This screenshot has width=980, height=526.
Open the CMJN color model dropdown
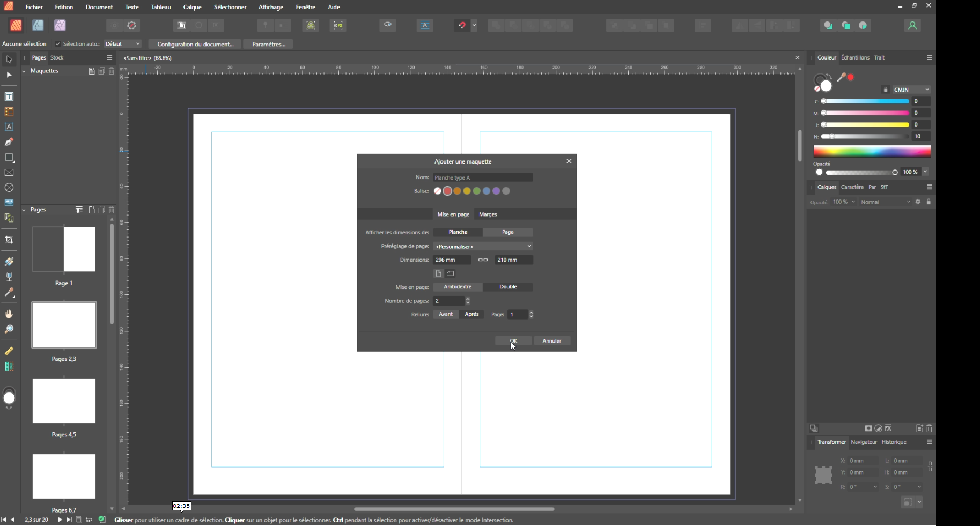(911, 90)
